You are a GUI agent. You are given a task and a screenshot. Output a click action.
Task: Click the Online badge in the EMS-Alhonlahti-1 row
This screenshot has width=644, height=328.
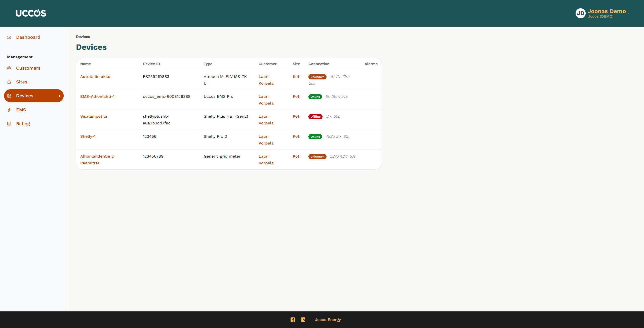click(x=315, y=97)
